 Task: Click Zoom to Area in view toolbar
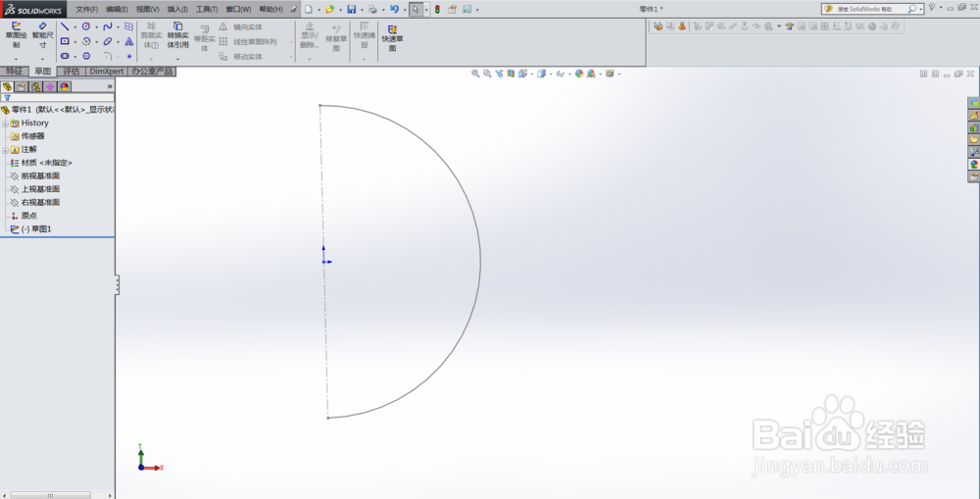(x=487, y=74)
